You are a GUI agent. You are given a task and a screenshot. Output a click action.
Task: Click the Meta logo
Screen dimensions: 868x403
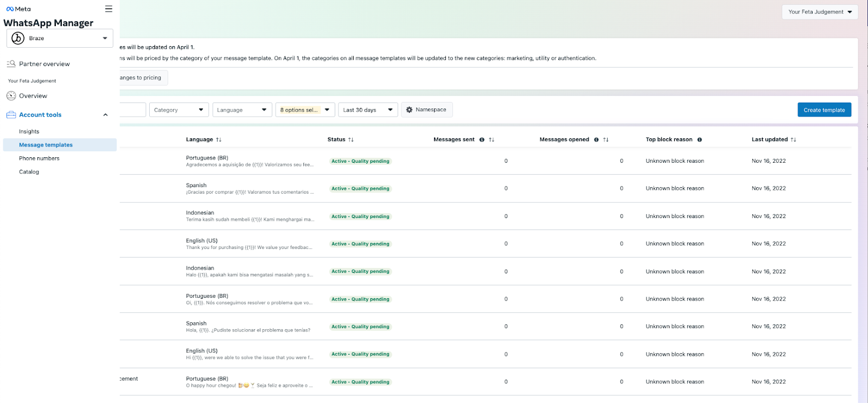tap(18, 9)
